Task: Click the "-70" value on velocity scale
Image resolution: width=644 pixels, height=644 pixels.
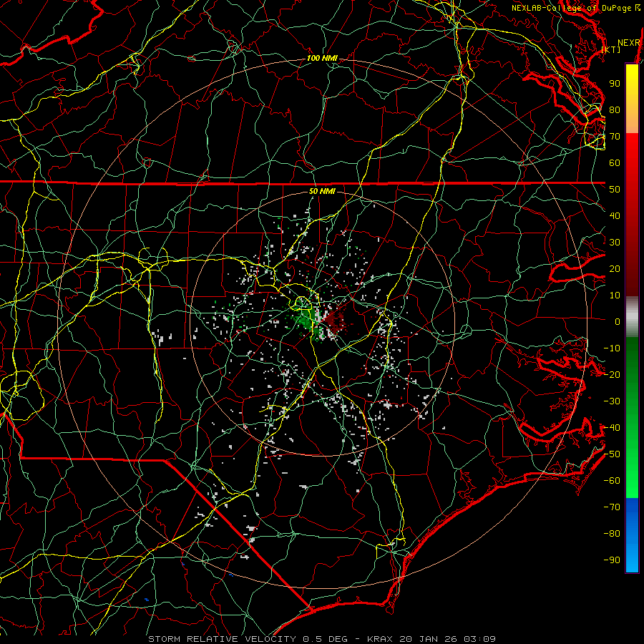Action: coord(612,507)
